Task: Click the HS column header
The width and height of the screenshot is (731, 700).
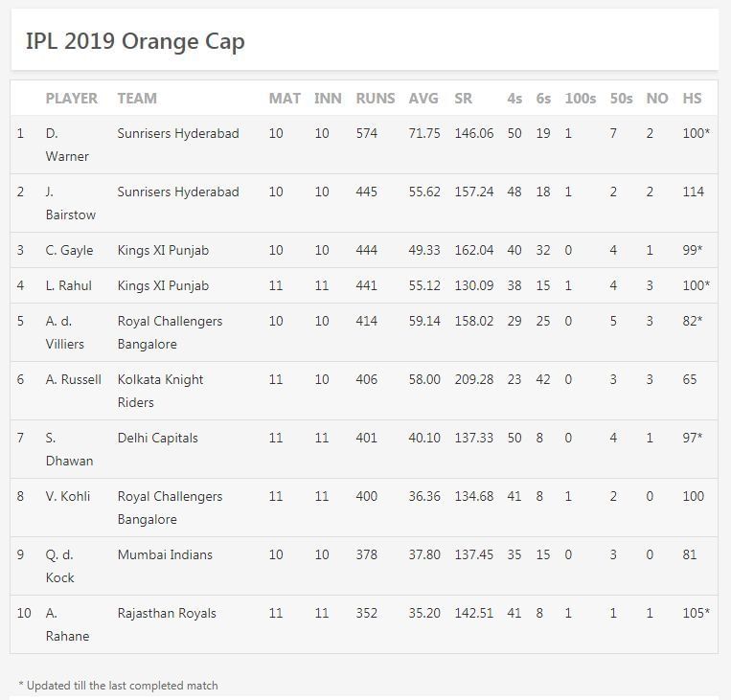Action: coord(692,98)
